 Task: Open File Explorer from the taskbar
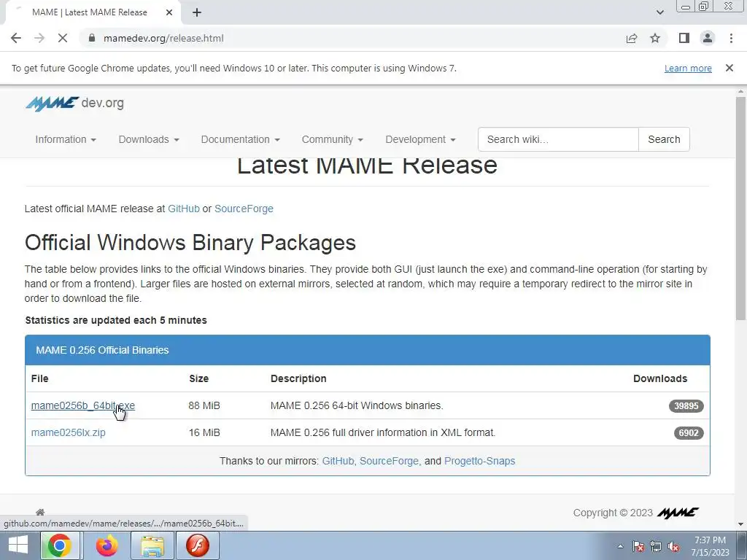(152, 545)
